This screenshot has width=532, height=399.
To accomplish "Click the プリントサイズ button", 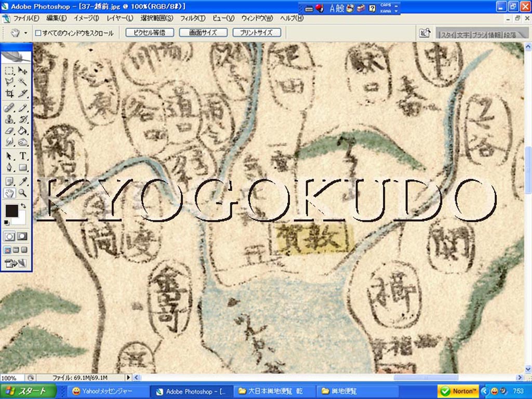I will [257, 33].
